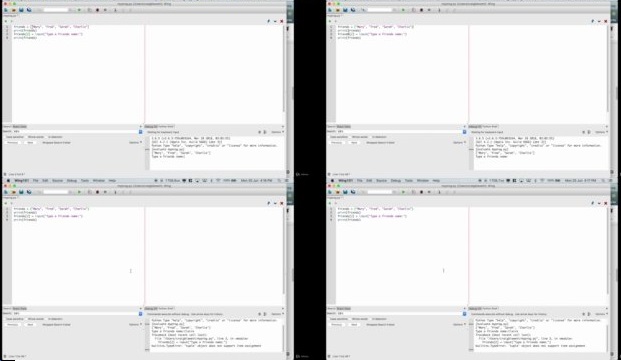Click the bug icon in top-left Debug I/O header

(260, 132)
